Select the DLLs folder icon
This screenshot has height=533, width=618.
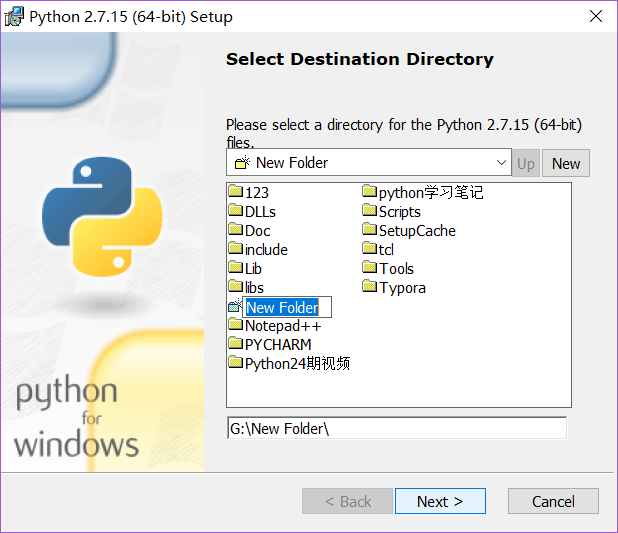tap(236, 210)
